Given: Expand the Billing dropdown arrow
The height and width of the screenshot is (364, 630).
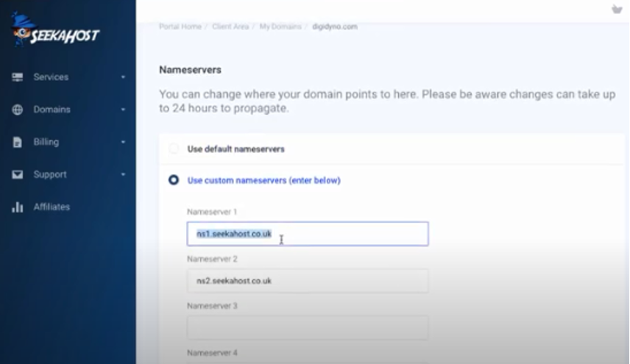Looking at the screenshot, I should click(x=123, y=142).
